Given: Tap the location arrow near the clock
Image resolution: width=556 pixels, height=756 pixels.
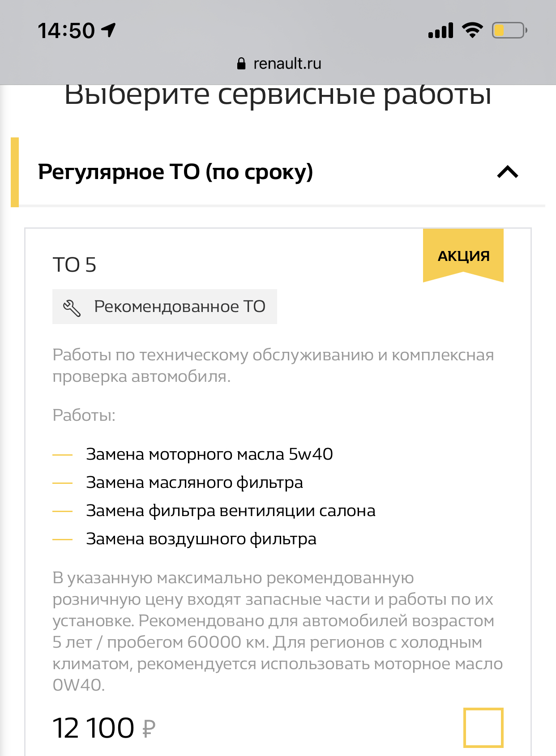Looking at the screenshot, I should [x=109, y=30].
